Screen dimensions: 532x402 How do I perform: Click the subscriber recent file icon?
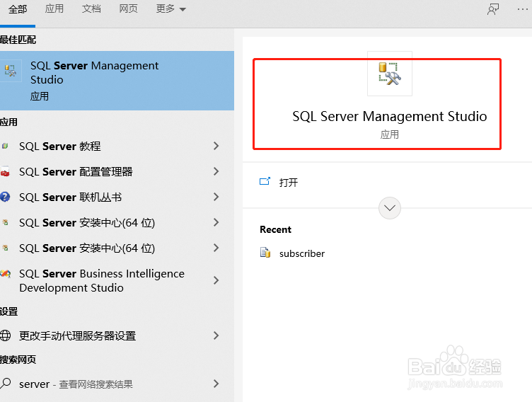point(265,253)
